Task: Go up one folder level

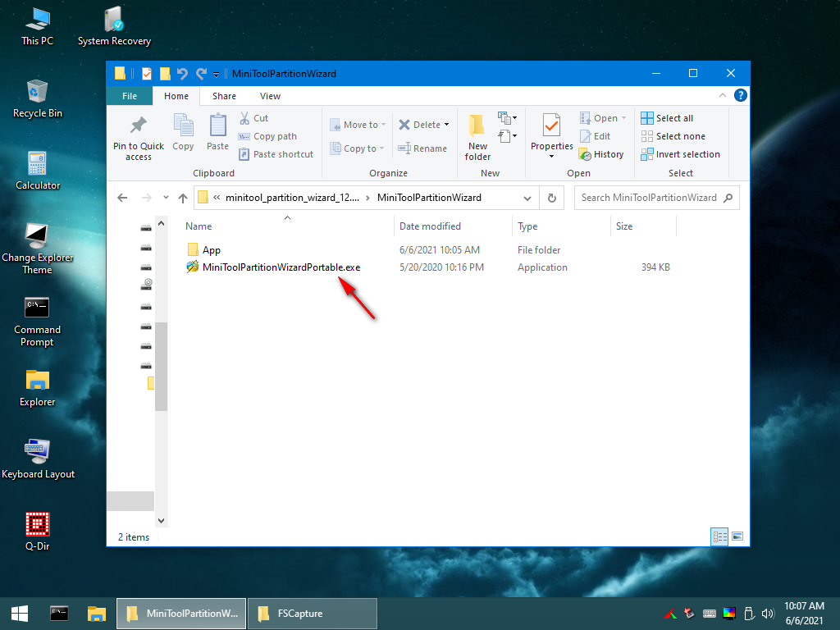Action: [x=183, y=198]
